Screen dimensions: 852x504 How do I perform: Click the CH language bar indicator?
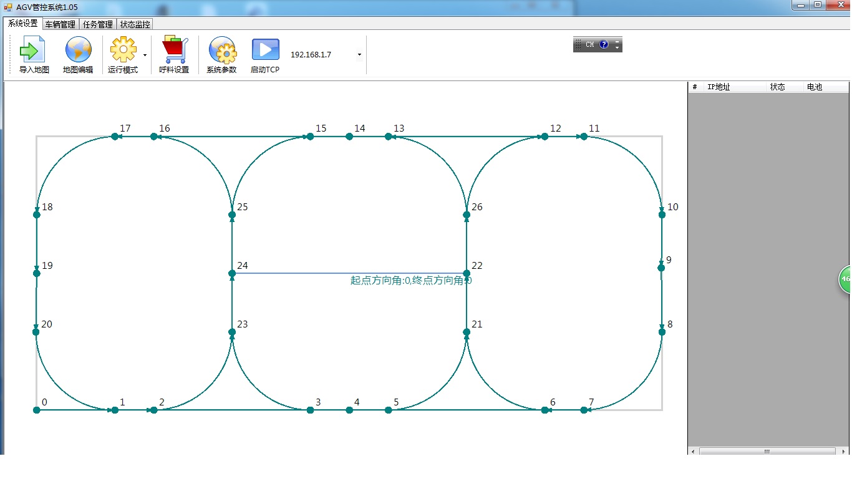589,44
